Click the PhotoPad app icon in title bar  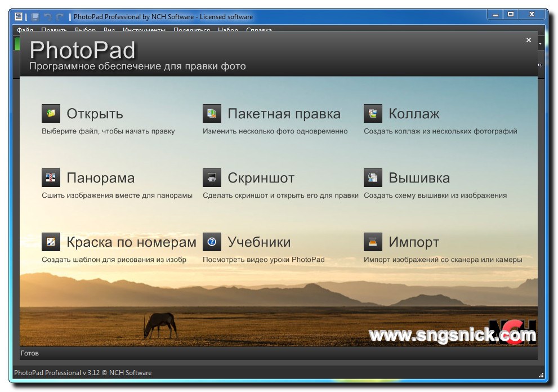pyautogui.click(x=19, y=16)
